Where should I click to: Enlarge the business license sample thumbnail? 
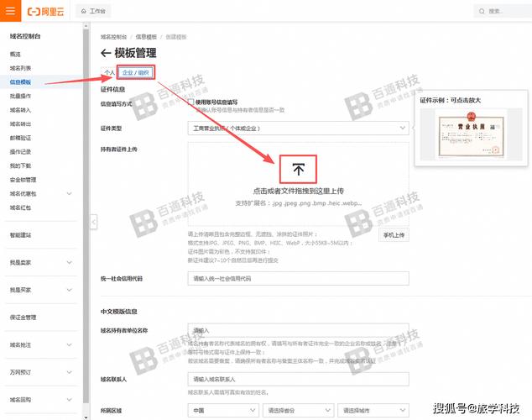click(x=472, y=134)
